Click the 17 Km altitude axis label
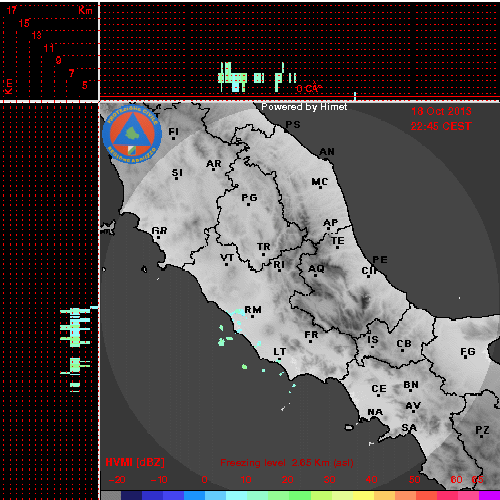Image resolution: width=500 pixels, height=500 pixels. tap(11, 10)
